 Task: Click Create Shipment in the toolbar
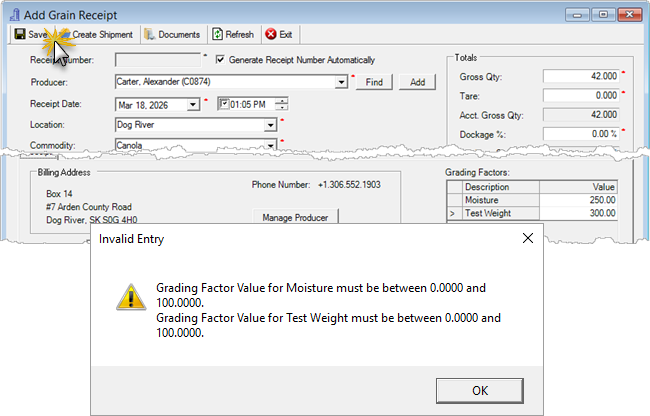(97, 34)
